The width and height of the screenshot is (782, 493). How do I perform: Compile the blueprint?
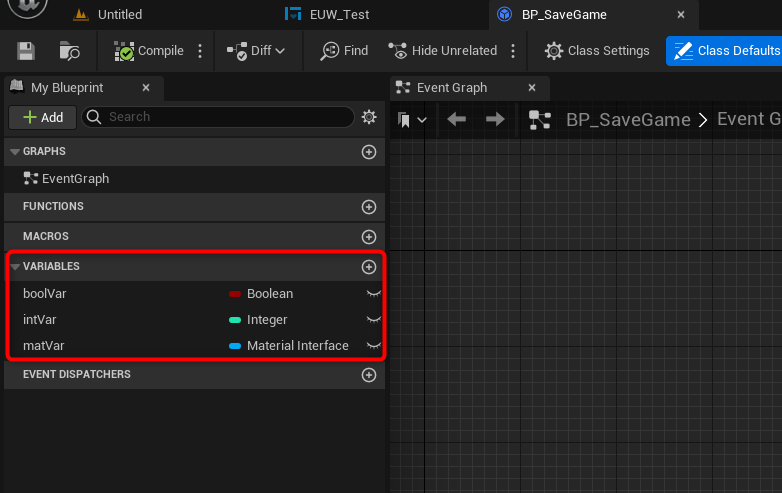[149, 51]
